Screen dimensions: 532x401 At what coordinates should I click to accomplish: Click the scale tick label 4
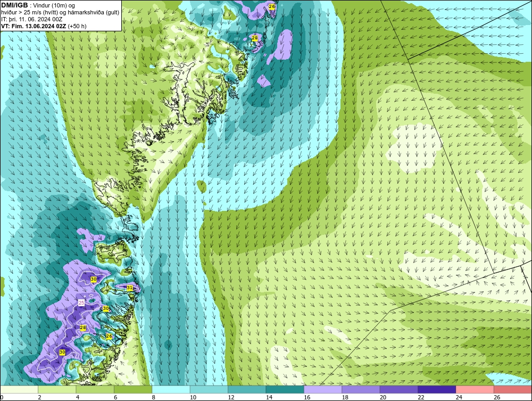tap(78, 397)
